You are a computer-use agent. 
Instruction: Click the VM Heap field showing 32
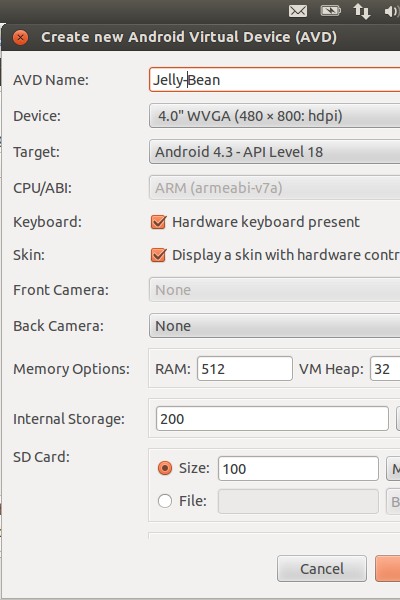[385, 368]
